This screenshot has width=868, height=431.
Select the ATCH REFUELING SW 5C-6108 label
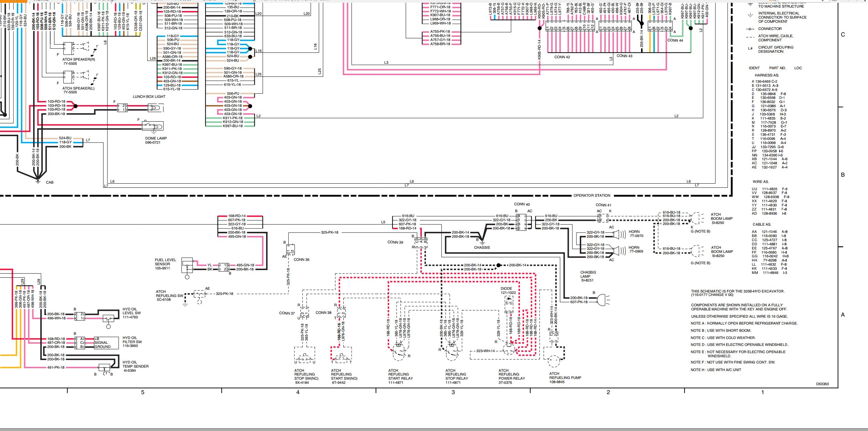(169, 296)
